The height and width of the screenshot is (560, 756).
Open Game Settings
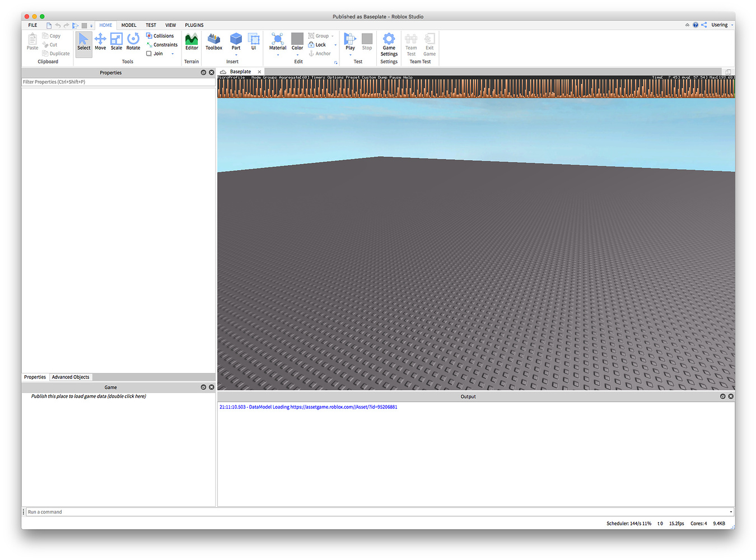coord(389,44)
